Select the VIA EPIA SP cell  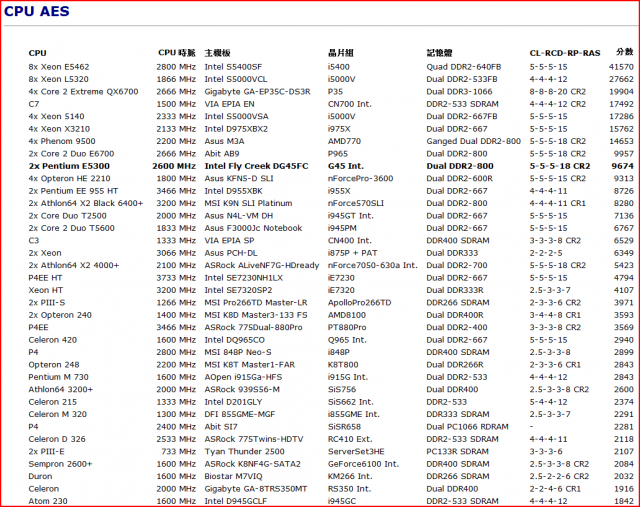tap(229, 240)
